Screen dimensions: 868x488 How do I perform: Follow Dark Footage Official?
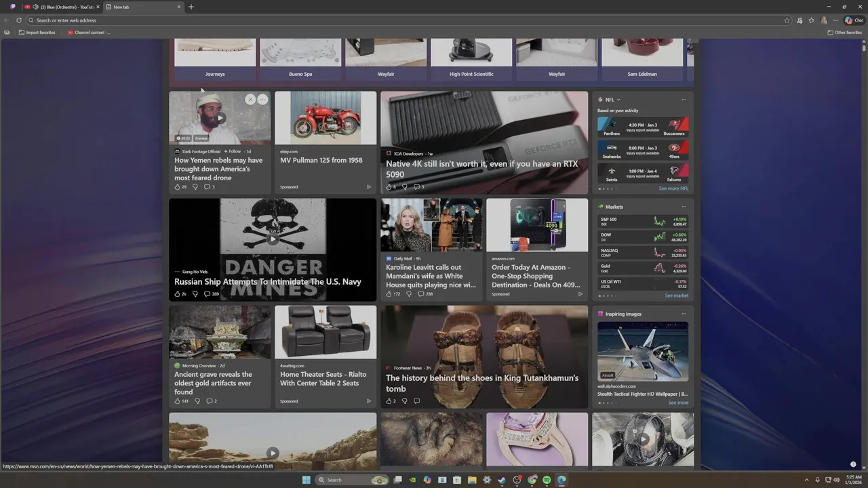pyautogui.click(x=233, y=151)
